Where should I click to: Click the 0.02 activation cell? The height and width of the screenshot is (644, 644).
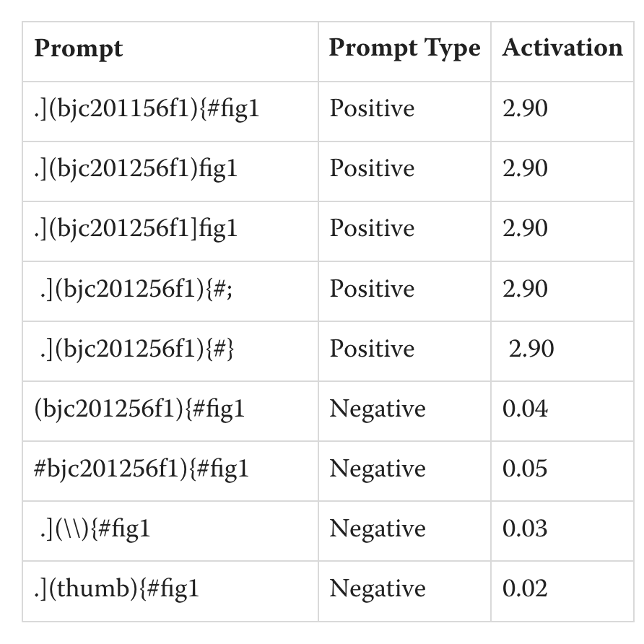click(525, 589)
